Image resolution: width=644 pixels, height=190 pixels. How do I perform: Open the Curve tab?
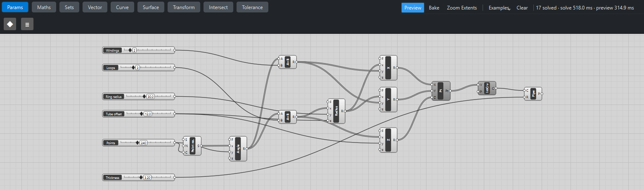click(x=122, y=7)
